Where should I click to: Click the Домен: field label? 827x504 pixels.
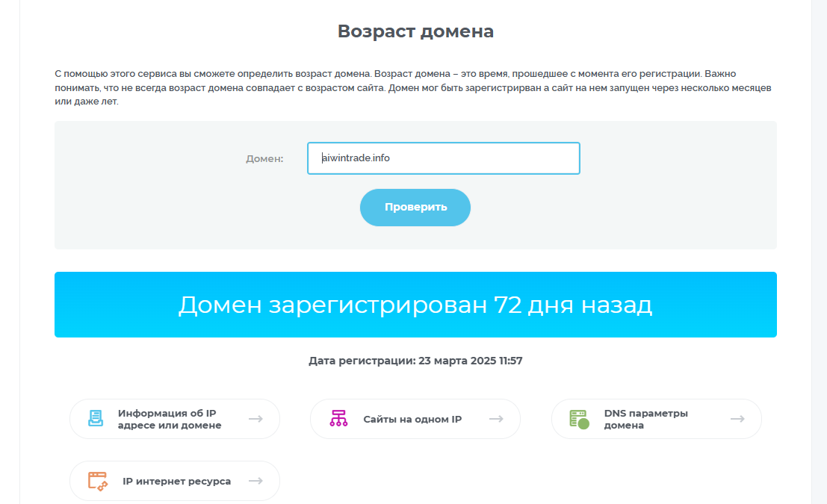(264, 159)
